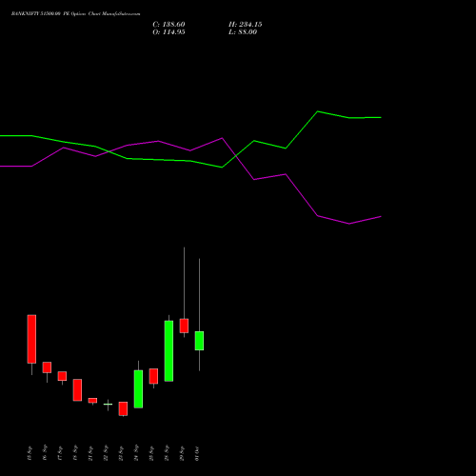Screen dimensions: 476x476
Task: Click the 29 Sep date label
Action: click(x=182, y=453)
